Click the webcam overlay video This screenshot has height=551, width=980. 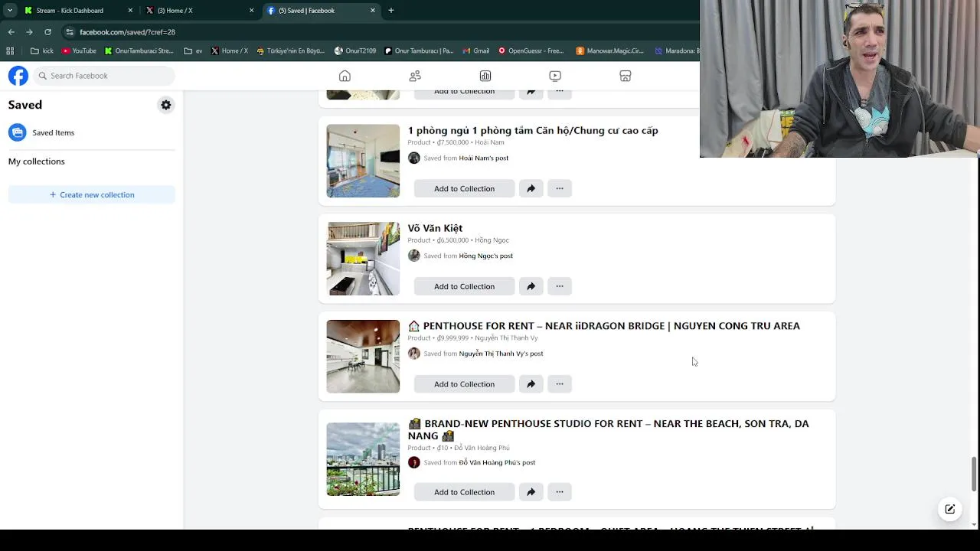(x=840, y=79)
